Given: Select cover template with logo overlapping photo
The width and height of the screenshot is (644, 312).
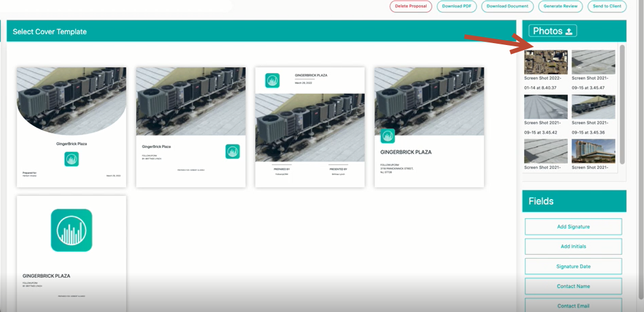Looking at the screenshot, I should (x=429, y=127).
